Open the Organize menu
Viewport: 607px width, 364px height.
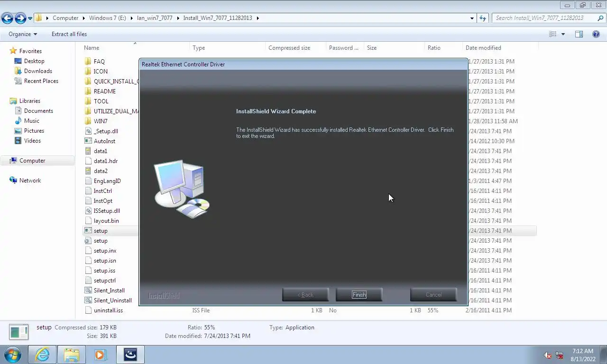tap(23, 34)
